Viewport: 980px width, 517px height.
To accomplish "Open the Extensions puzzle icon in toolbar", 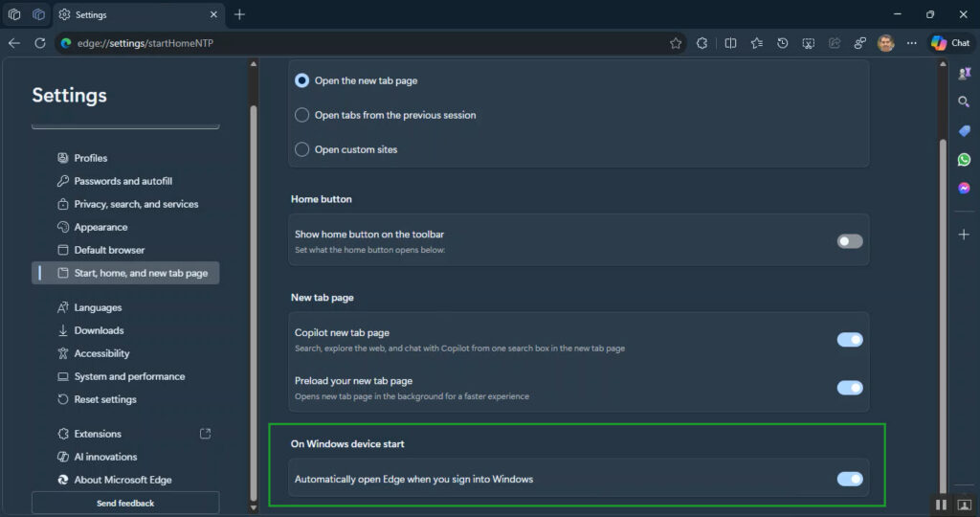I will coord(702,43).
